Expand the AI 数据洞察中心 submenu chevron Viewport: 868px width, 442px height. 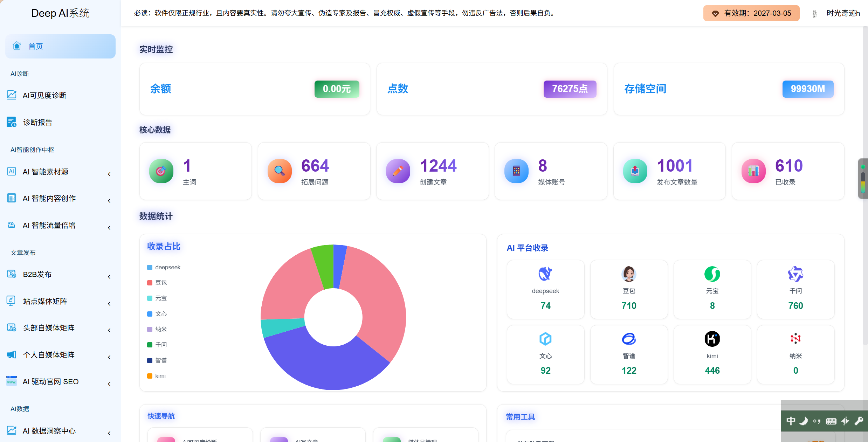(x=109, y=433)
